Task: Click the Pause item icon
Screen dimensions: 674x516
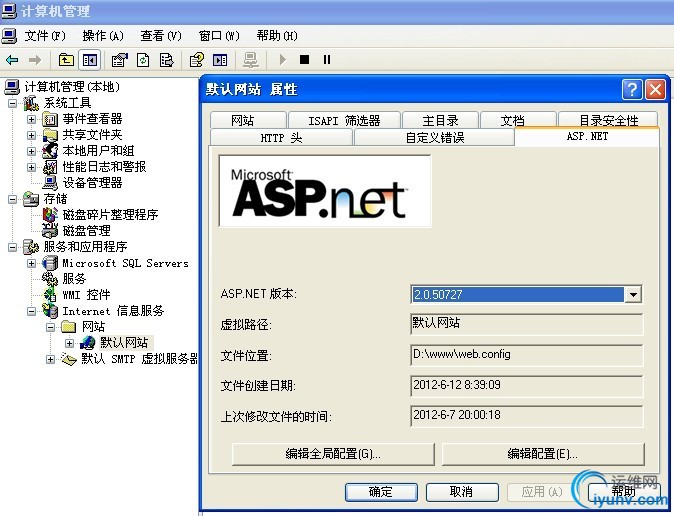Action: 327,59
